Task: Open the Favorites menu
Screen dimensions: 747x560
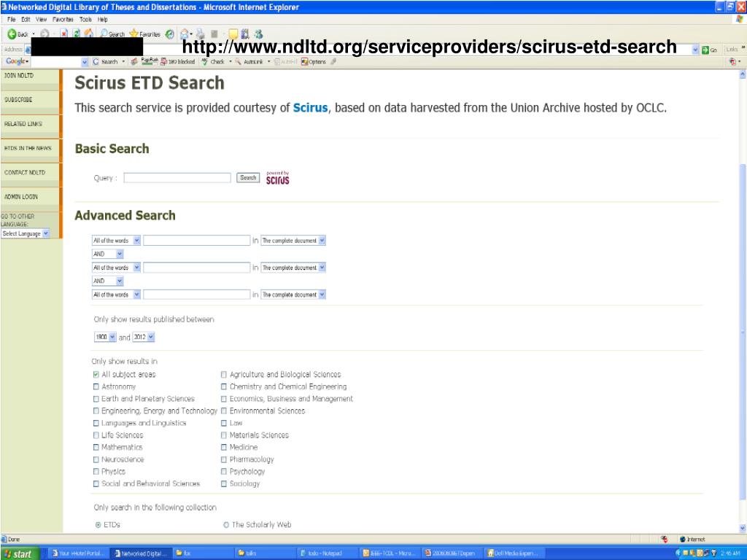Action: pyautogui.click(x=63, y=20)
